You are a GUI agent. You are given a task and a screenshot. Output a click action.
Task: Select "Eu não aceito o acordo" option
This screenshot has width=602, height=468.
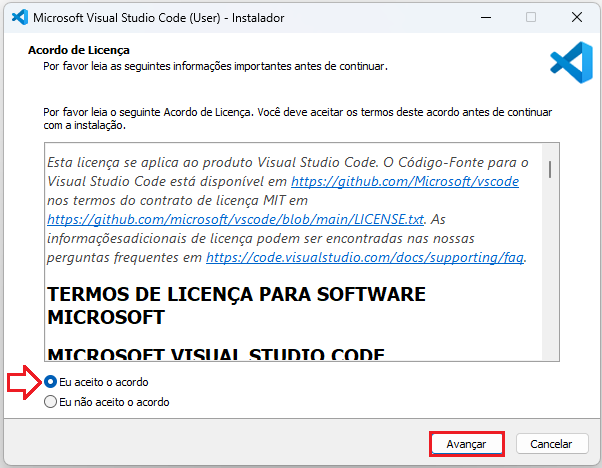pyautogui.click(x=50, y=402)
